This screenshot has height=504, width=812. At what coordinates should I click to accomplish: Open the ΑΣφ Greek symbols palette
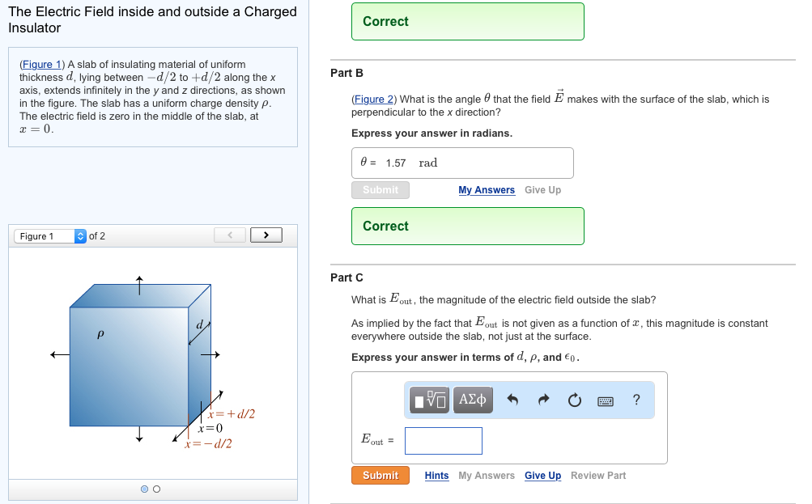473,399
